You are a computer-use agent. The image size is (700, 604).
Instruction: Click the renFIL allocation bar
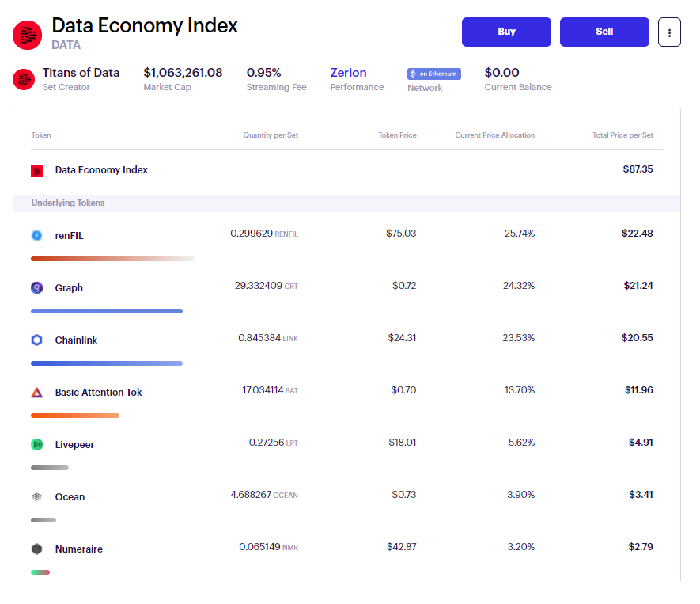(112, 259)
